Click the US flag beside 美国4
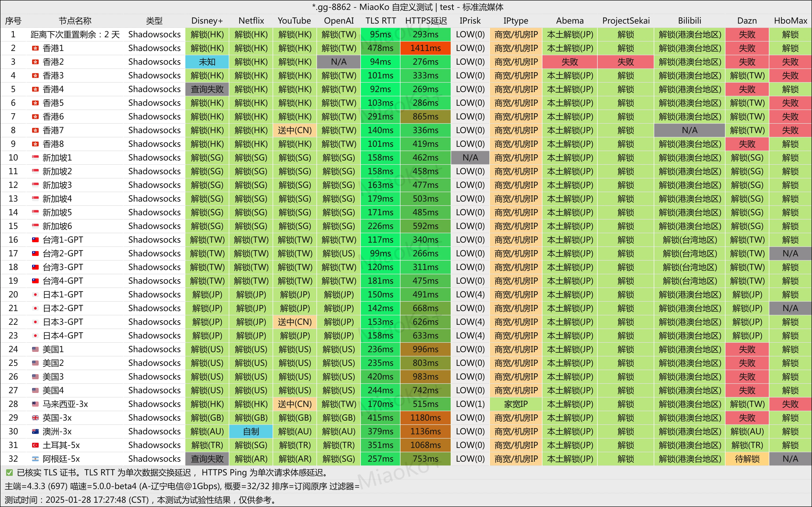The image size is (812, 507). click(35, 390)
